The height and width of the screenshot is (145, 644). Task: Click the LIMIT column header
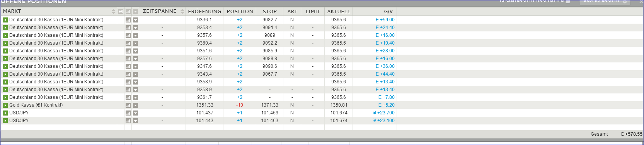[x=313, y=11]
